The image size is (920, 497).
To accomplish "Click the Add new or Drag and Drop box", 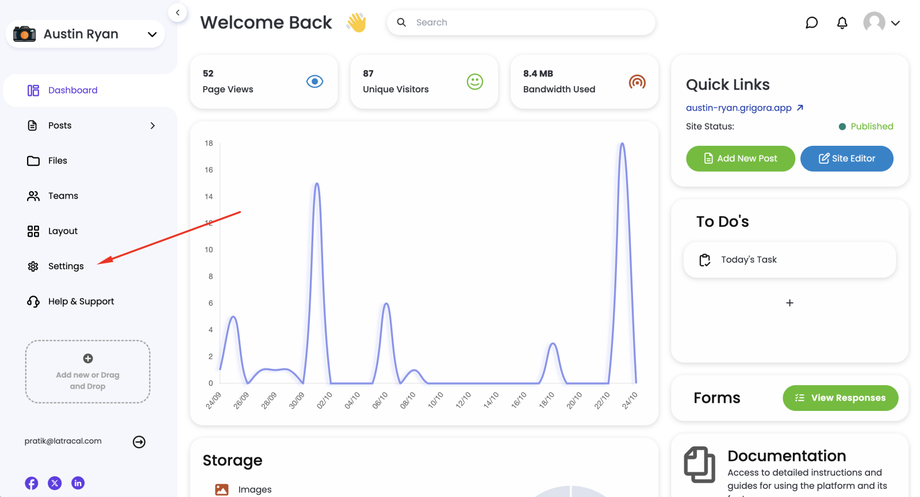I will [87, 371].
